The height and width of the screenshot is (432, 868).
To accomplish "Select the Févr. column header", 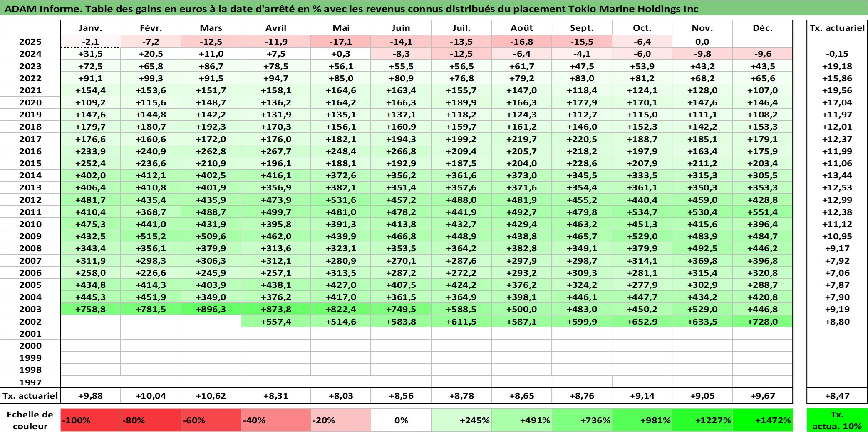I will click(x=151, y=28).
